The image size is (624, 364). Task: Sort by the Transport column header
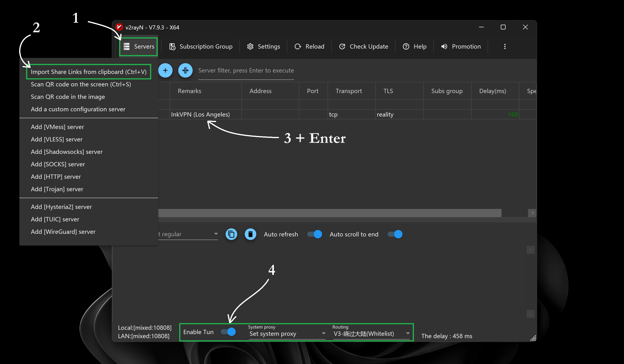[352, 91]
